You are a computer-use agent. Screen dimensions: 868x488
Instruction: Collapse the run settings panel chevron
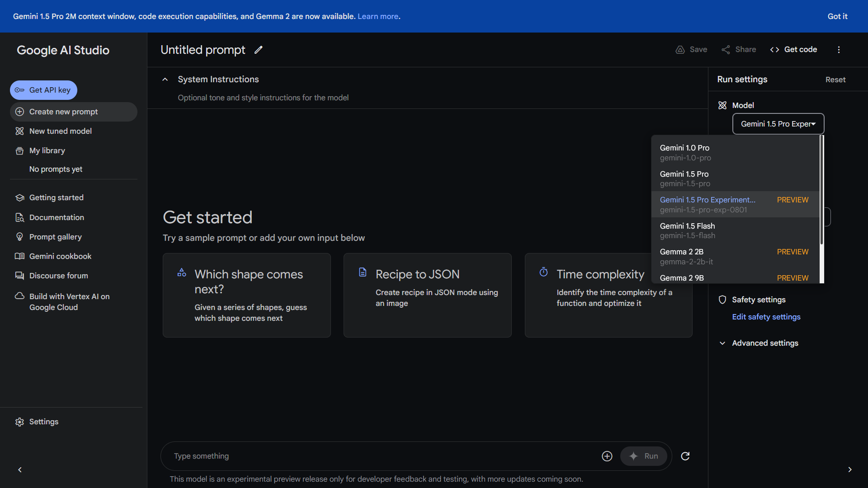[x=850, y=470]
